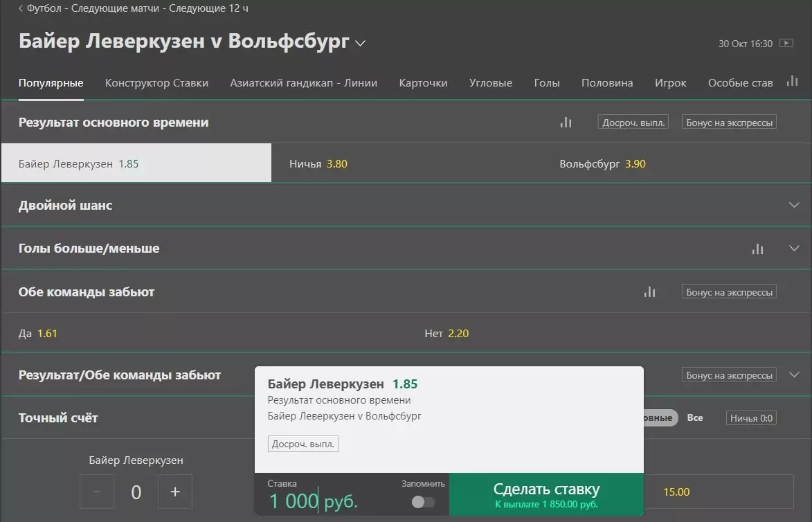Open stats icon in Результат основного времени header
The height and width of the screenshot is (522, 812).
566,123
